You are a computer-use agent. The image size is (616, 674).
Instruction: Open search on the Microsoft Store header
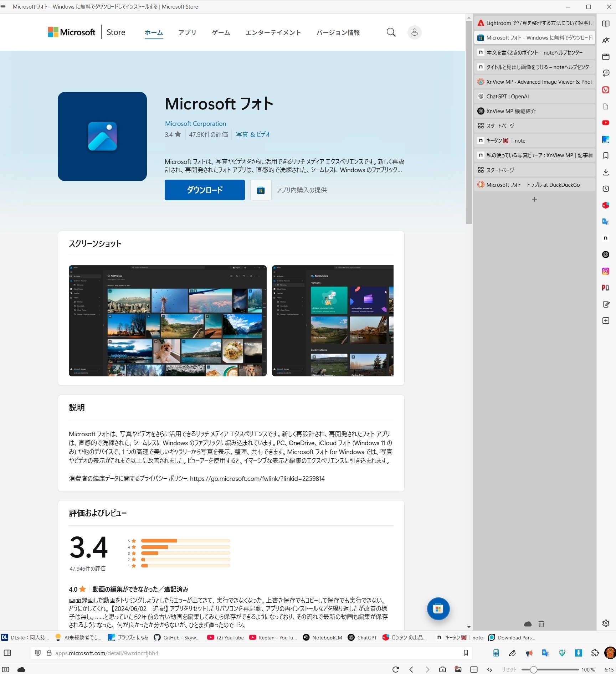coord(391,32)
